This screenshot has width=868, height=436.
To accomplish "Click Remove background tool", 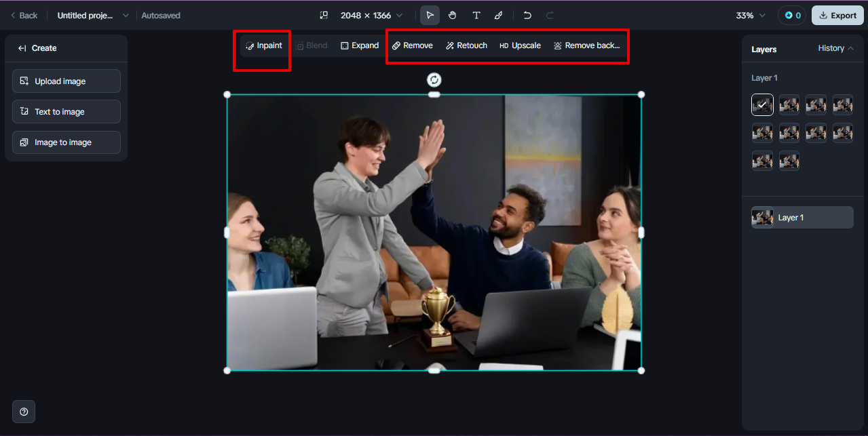I will point(586,45).
